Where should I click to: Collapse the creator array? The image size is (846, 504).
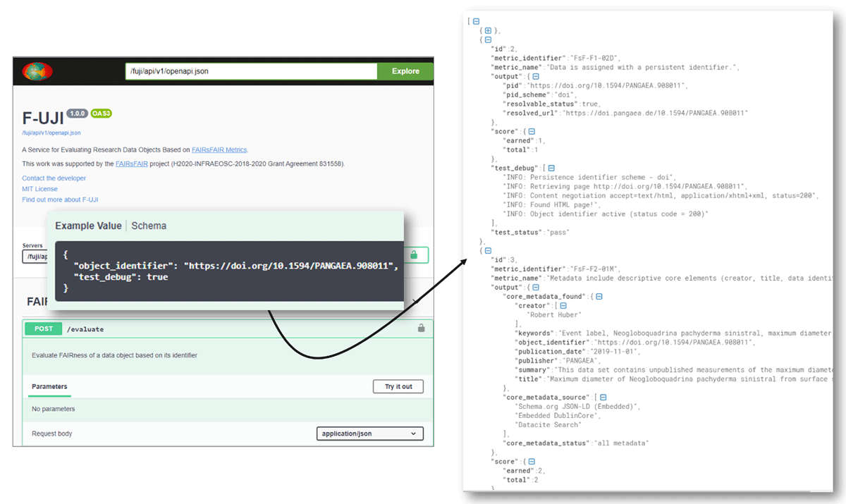(563, 305)
